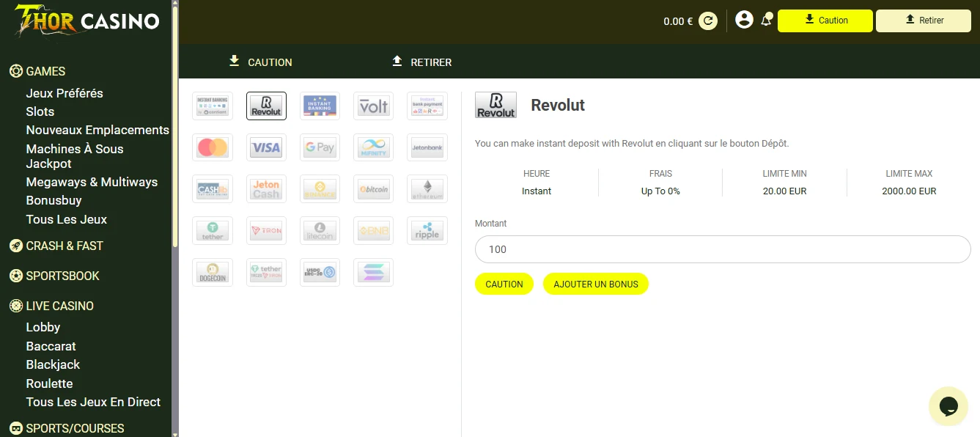The width and height of the screenshot is (980, 437).
Task: Pick the Bitcoin deposit option
Action: (x=373, y=189)
